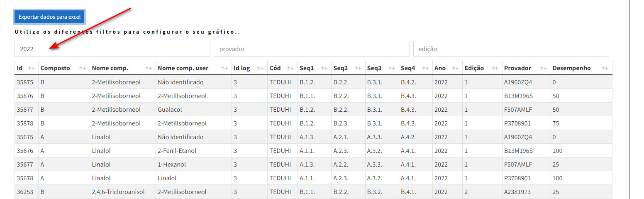Select row with Id 35876

pos(313,96)
